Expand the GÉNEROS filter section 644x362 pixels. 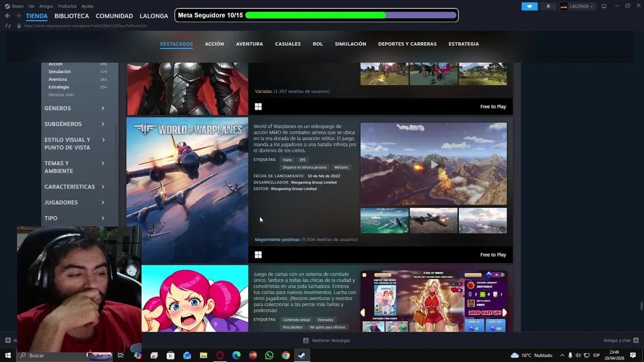74,108
